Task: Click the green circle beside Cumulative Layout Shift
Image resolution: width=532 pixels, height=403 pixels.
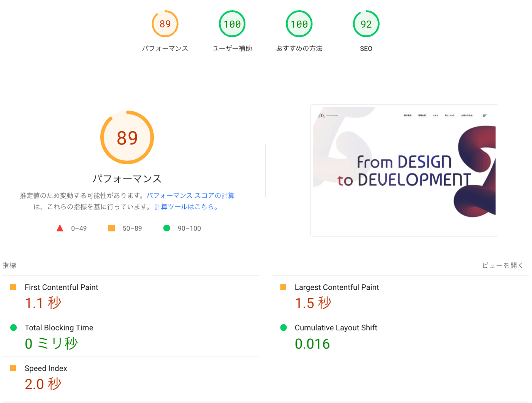Action: pos(283,327)
